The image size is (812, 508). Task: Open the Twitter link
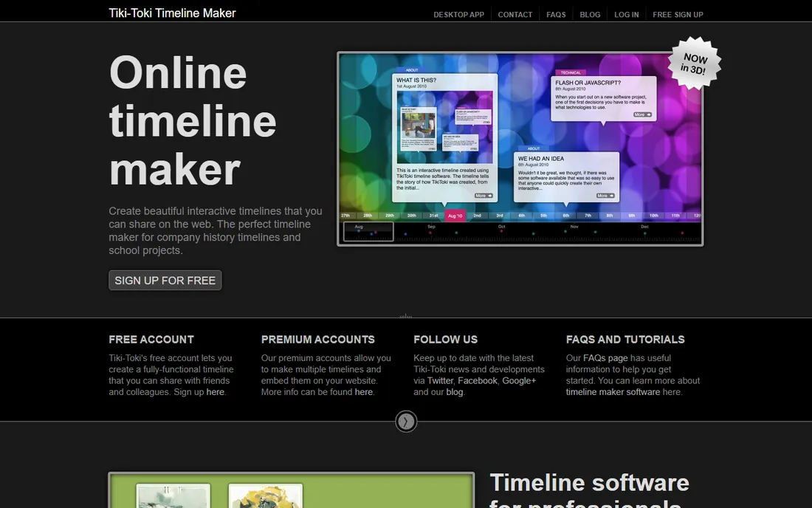tap(440, 380)
